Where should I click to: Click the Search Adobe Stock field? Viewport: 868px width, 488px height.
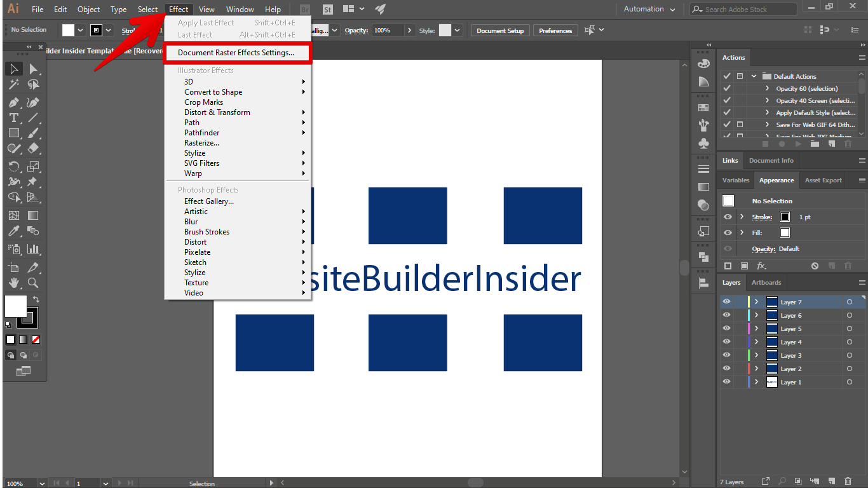tap(746, 10)
